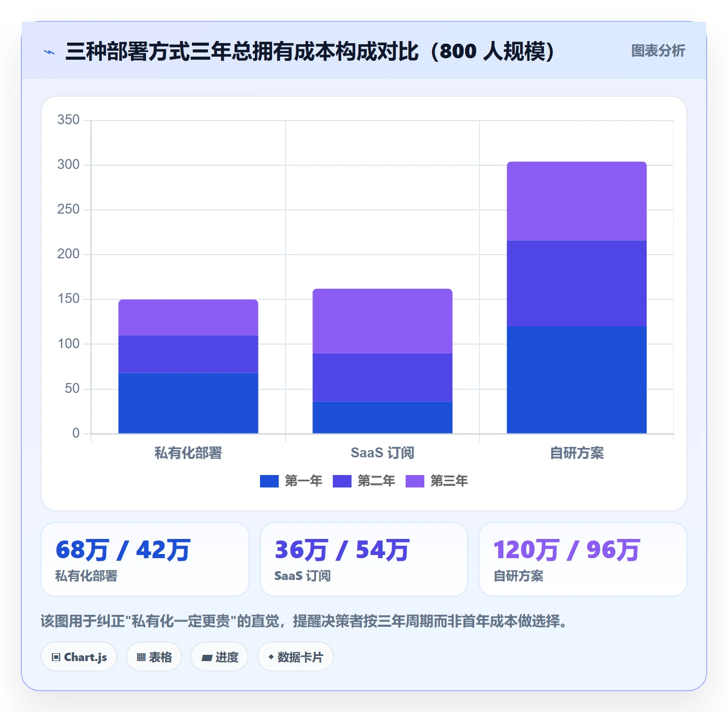Click the 图表分析 label in the header

click(658, 51)
